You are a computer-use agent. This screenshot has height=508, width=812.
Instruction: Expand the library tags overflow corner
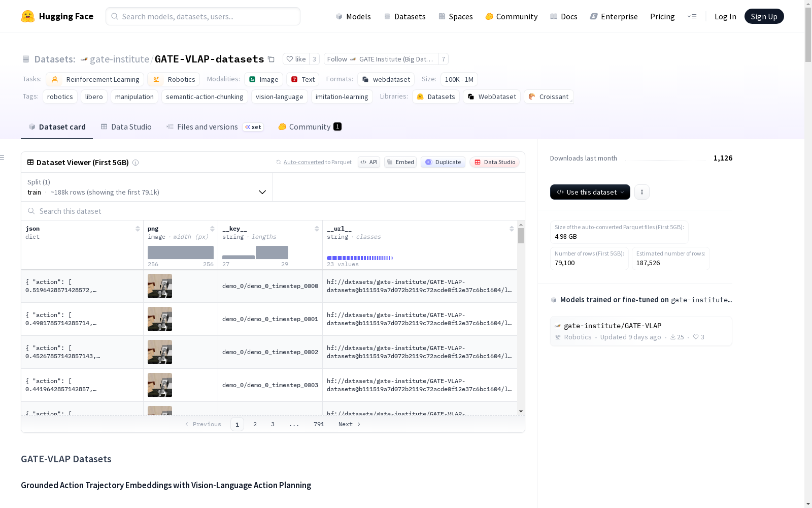click(571, 101)
